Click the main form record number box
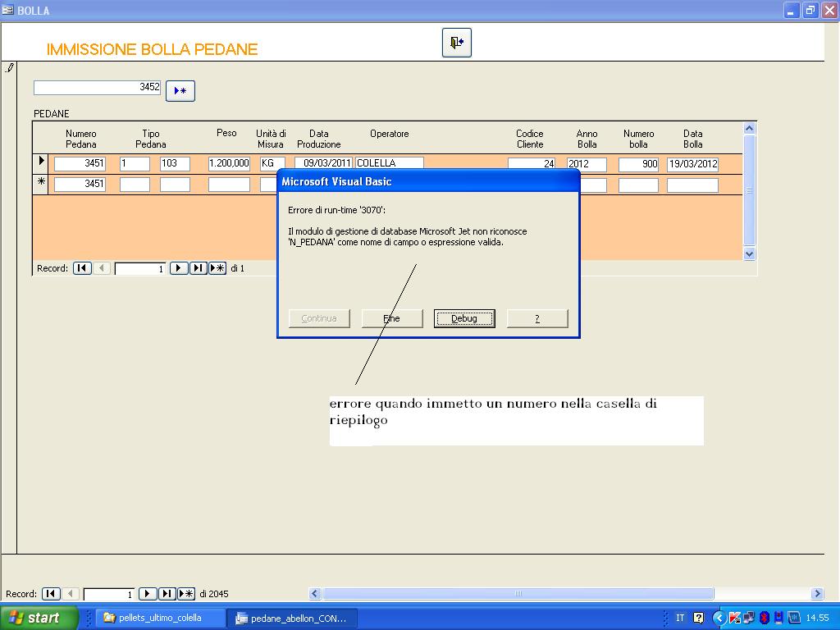The width and height of the screenshot is (840, 630). click(x=109, y=594)
